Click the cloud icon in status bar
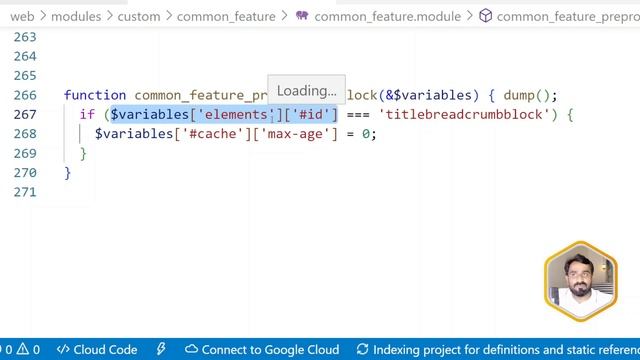Viewport: 640px width, 360px height. [x=191, y=349]
